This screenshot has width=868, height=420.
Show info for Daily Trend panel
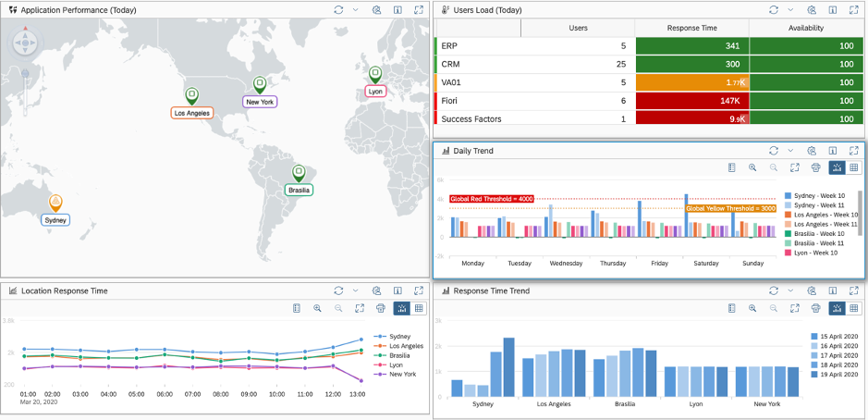point(833,151)
